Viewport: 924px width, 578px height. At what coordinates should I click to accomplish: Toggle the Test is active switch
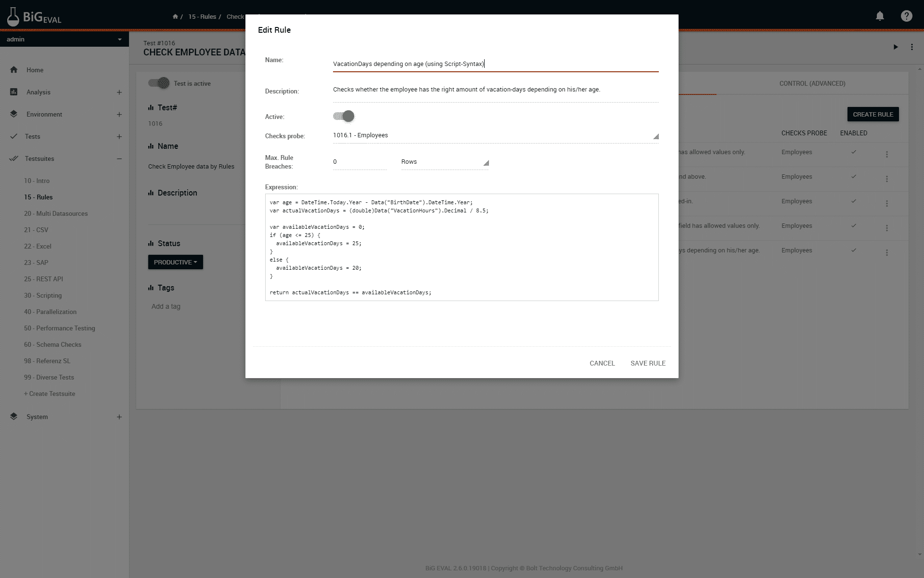coord(159,83)
